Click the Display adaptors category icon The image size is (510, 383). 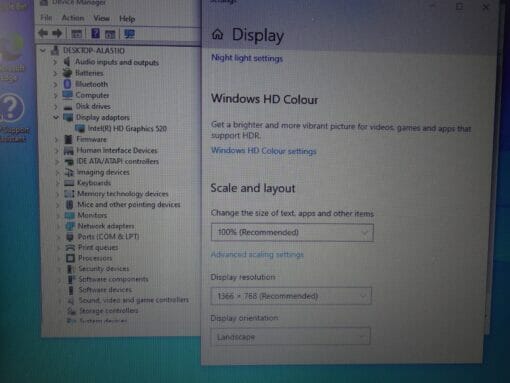point(68,117)
